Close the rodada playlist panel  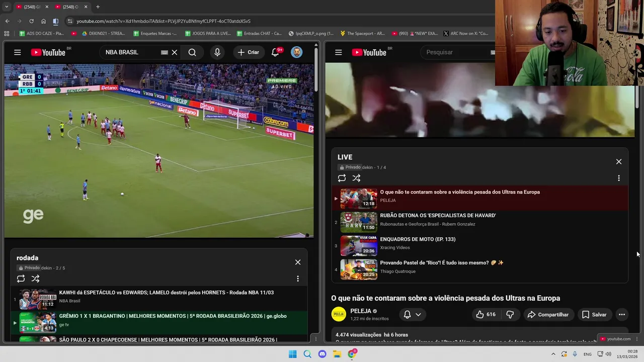coord(298,262)
